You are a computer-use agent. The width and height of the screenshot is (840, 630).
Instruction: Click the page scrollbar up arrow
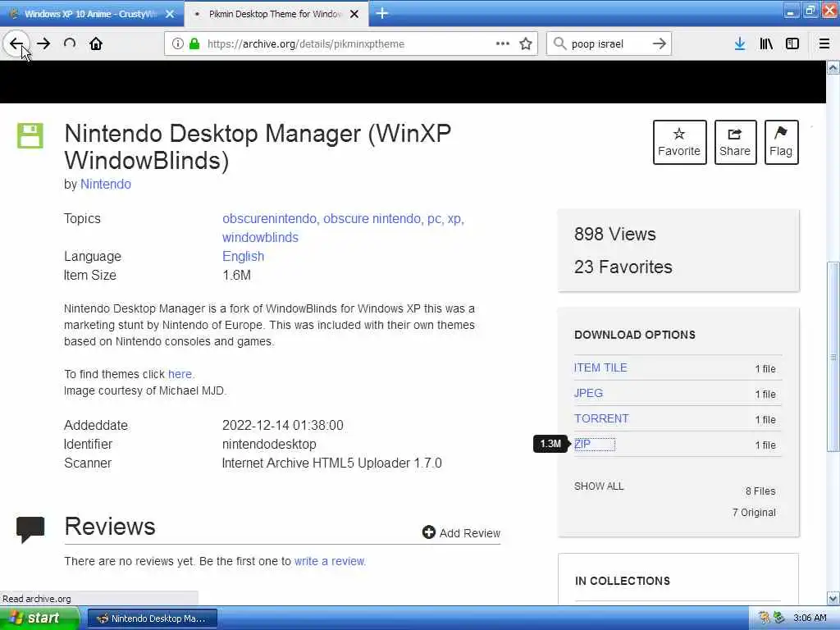coord(833,67)
